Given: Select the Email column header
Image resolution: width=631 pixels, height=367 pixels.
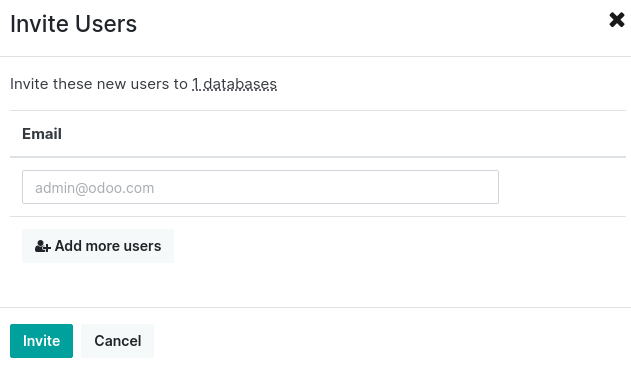Looking at the screenshot, I should [x=42, y=134].
